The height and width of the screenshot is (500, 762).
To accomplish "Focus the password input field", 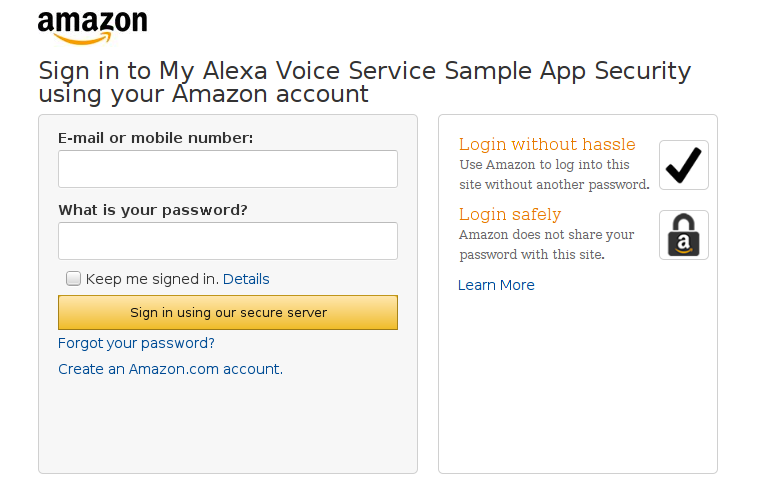I will (227, 241).
